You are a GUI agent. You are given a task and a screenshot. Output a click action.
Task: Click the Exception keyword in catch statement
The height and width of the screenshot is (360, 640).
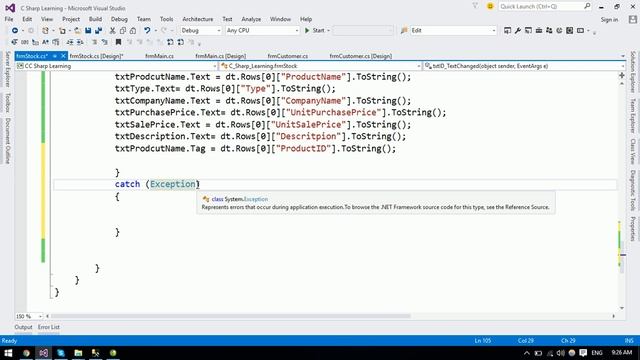(x=173, y=184)
